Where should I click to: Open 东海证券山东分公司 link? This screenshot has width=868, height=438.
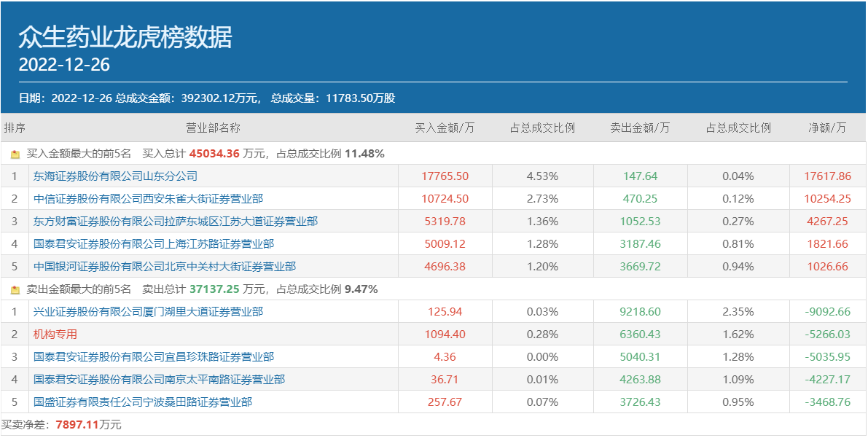tap(115, 176)
